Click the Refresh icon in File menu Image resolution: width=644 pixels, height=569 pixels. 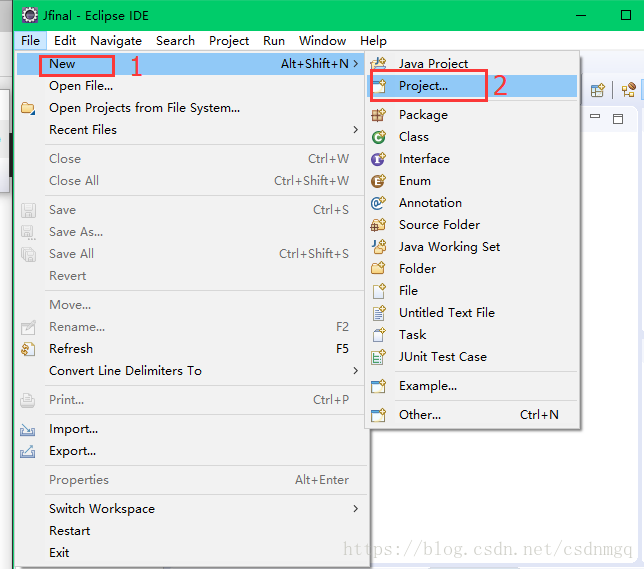pyautogui.click(x=28, y=349)
